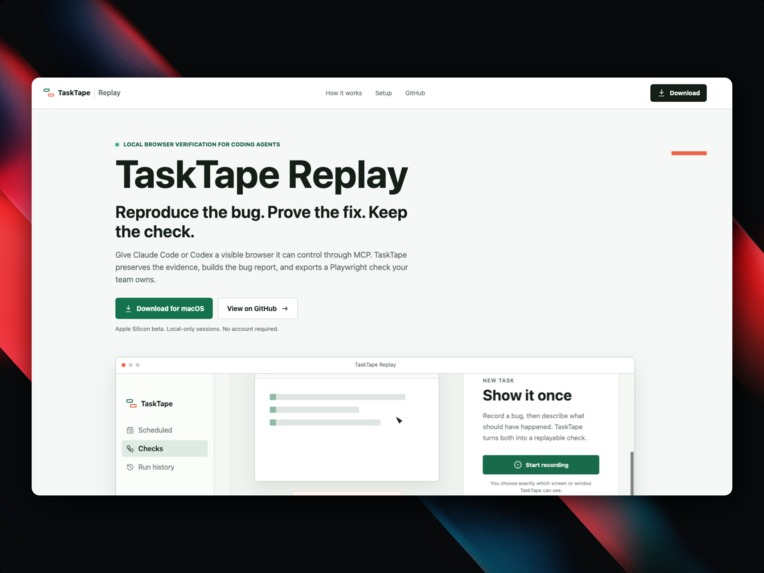Open Run history in the preview sidebar
Screen dimensions: 764x573
[x=165, y=467]
